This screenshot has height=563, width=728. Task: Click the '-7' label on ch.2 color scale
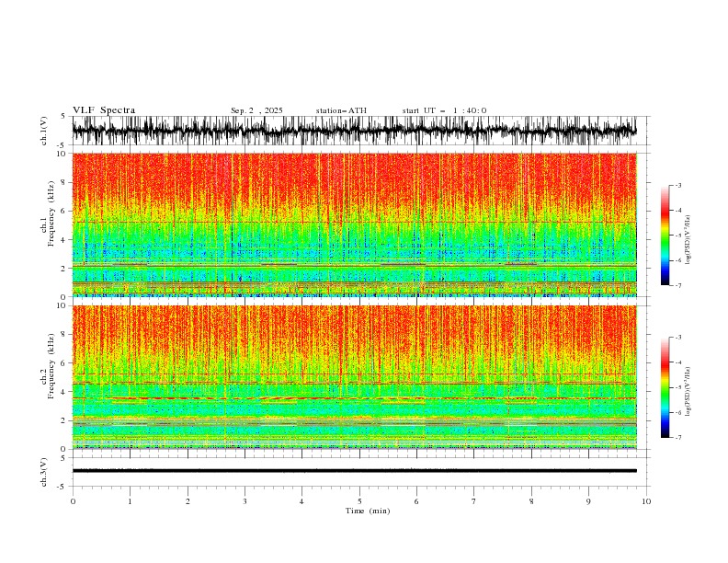(677, 438)
